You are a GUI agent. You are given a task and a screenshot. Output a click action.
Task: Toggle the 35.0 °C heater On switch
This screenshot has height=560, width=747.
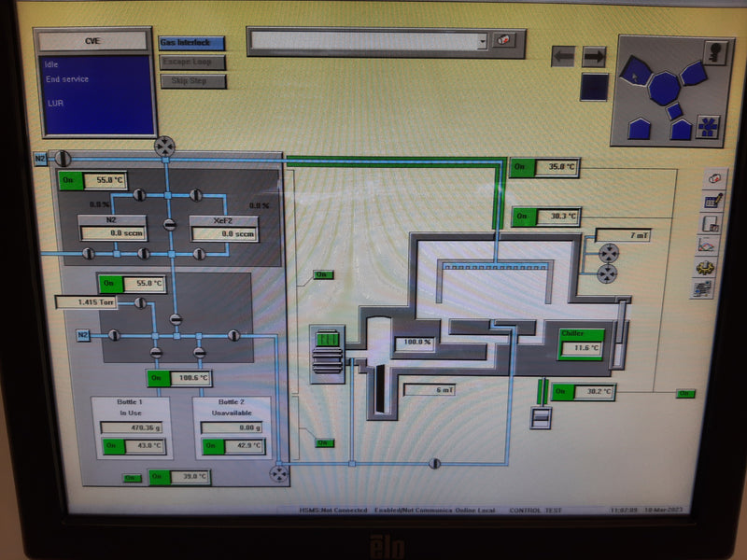[522, 167]
